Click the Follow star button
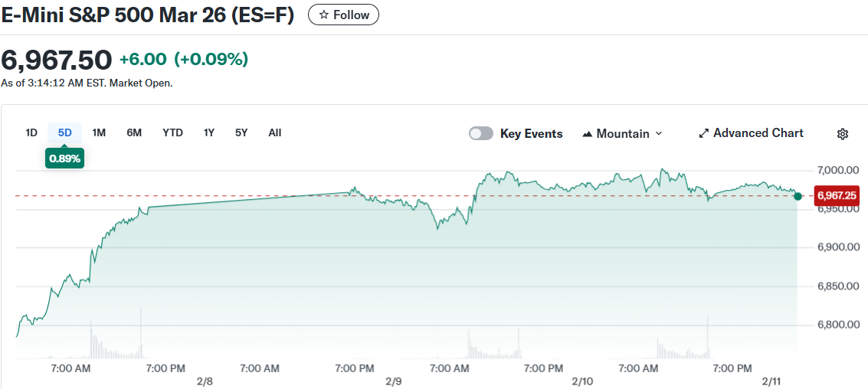The image size is (868, 389). tap(343, 15)
